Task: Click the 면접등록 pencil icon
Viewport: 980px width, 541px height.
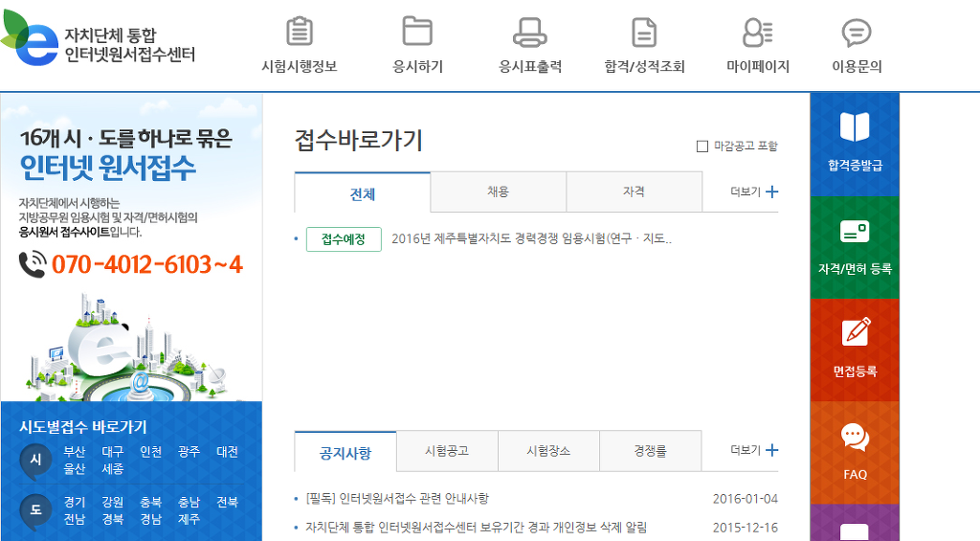Action: pyautogui.click(x=855, y=332)
